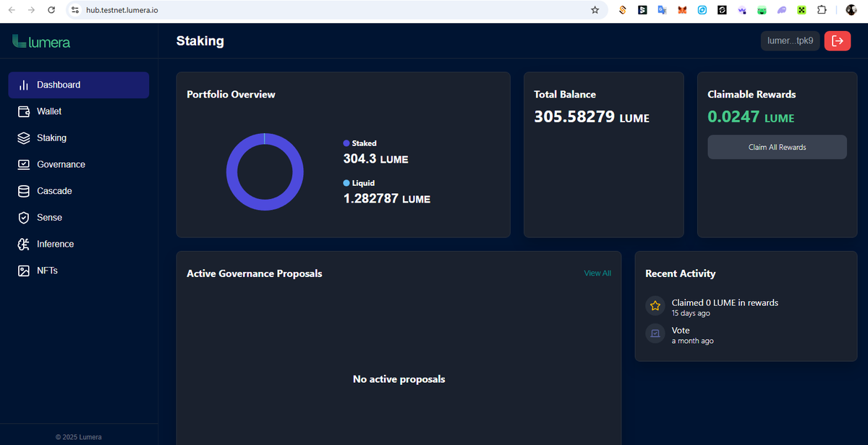Click the 'a month ago' timestamp

(692, 341)
